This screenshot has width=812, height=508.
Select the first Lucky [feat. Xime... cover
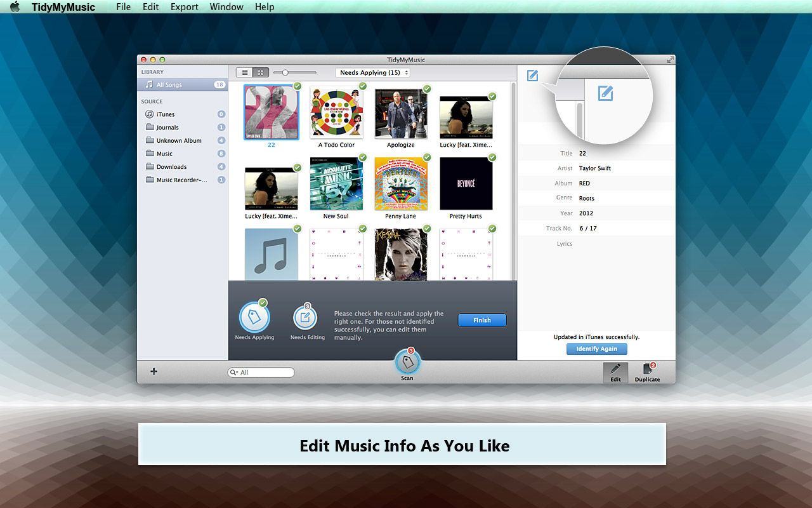pyautogui.click(x=466, y=117)
